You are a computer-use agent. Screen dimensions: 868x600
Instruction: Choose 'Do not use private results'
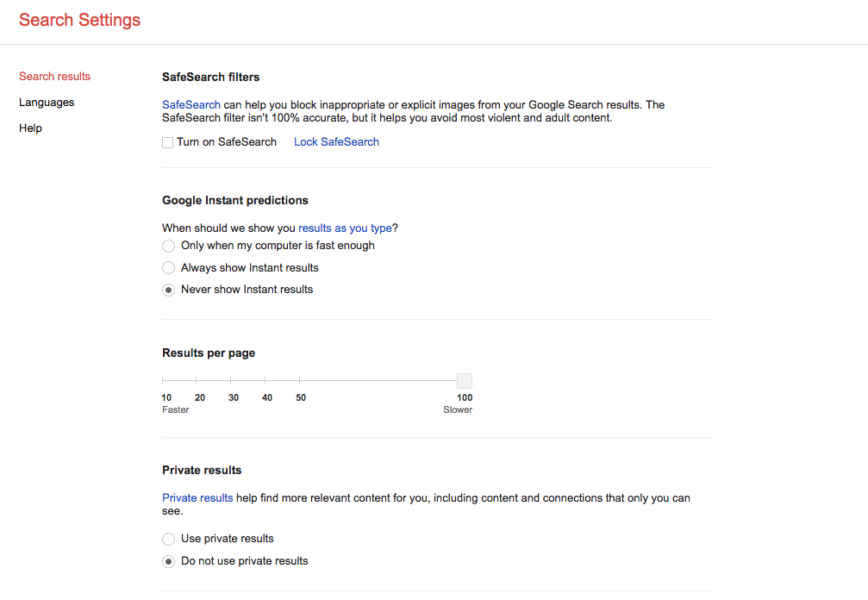click(169, 561)
